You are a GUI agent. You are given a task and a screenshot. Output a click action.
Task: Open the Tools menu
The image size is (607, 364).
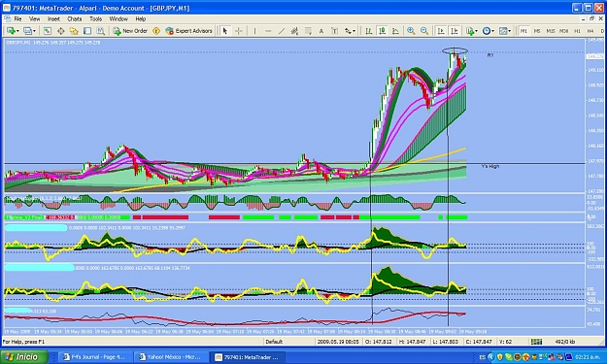(95, 19)
